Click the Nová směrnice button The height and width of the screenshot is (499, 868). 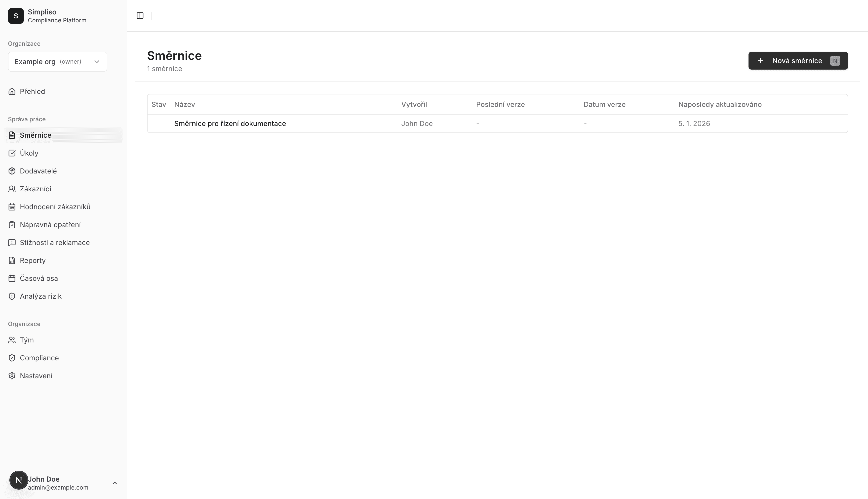coord(798,61)
